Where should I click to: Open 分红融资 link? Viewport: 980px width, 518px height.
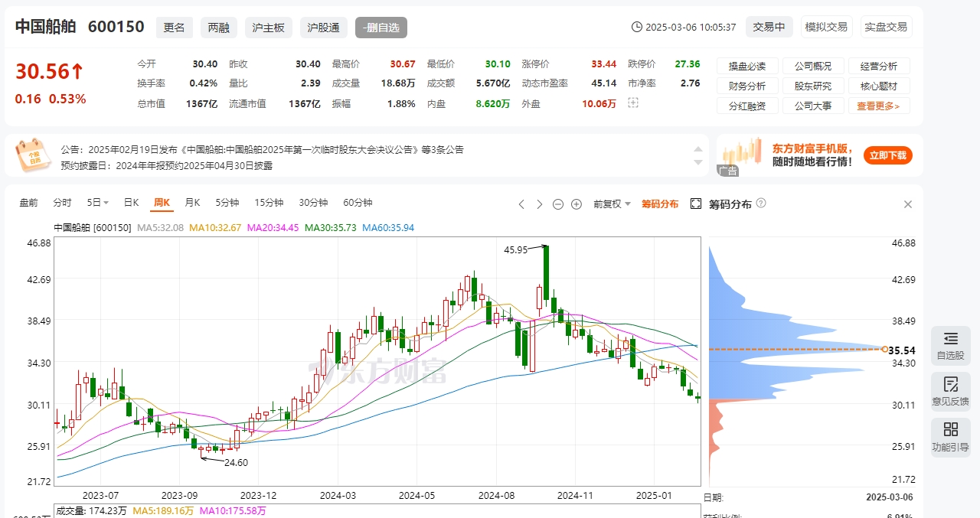(747, 106)
